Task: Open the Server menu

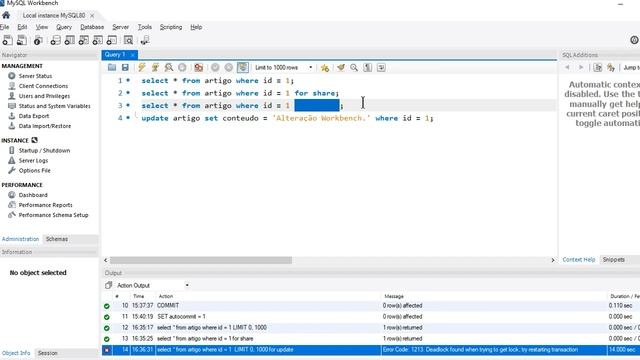Action: tap(120, 27)
